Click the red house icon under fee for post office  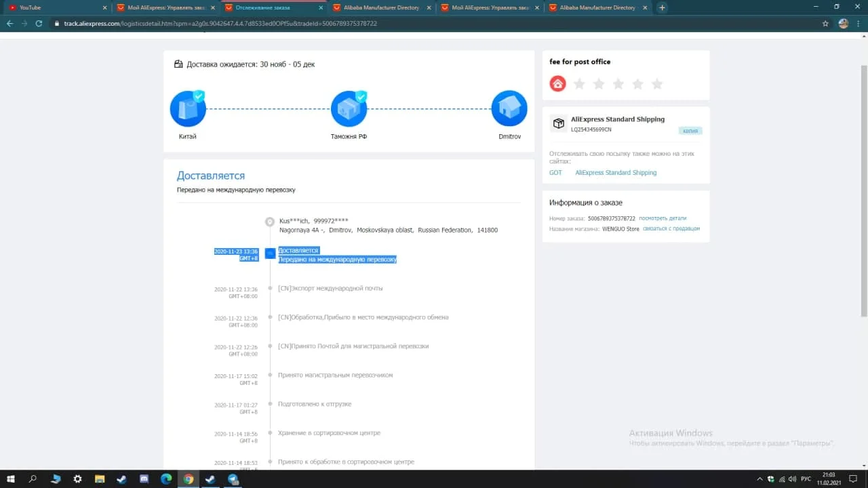tap(557, 83)
